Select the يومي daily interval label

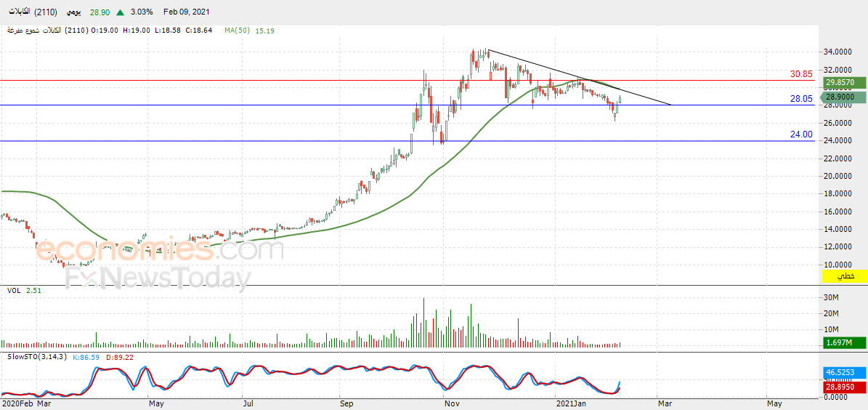coord(73,12)
